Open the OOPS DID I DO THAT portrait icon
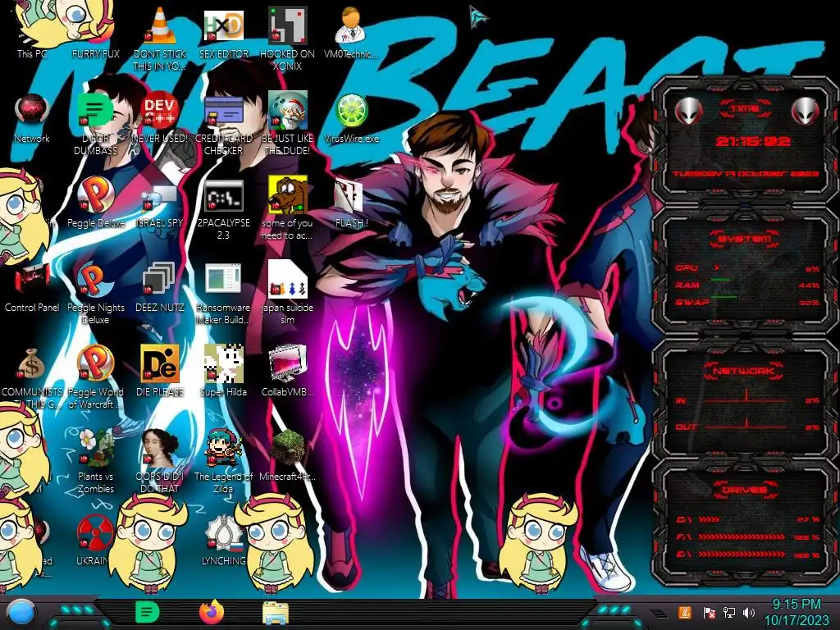 tap(160, 449)
